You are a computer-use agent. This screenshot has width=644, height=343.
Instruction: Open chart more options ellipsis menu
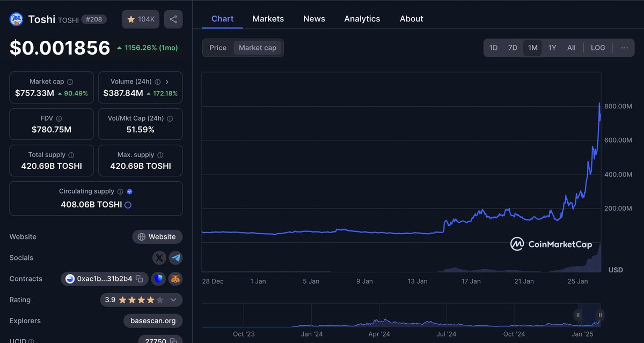[625, 48]
